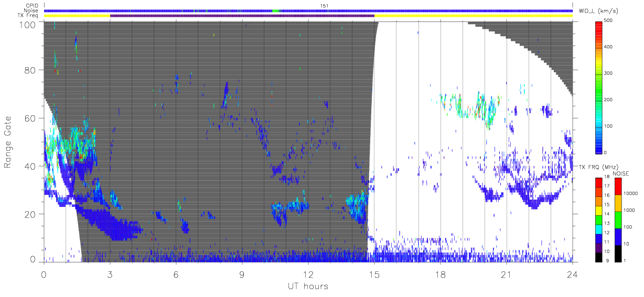Click the 1000 label on NOISE scale

point(629,210)
